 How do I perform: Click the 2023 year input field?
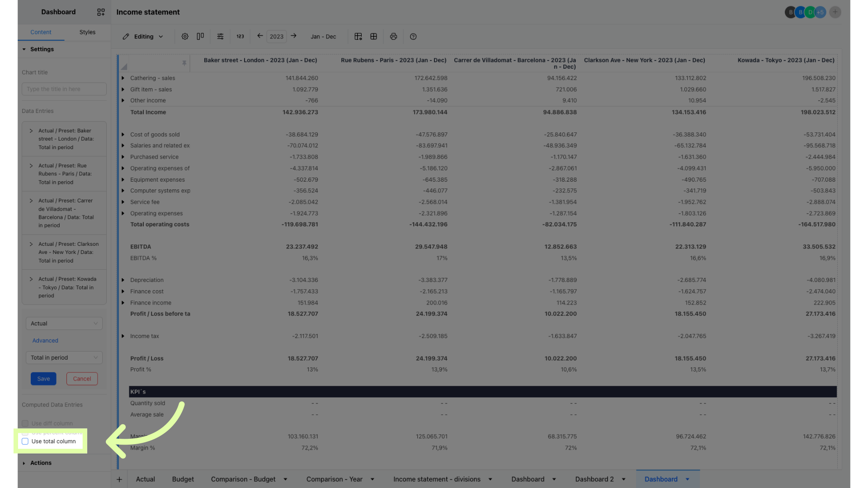click(x=276, y=36)
